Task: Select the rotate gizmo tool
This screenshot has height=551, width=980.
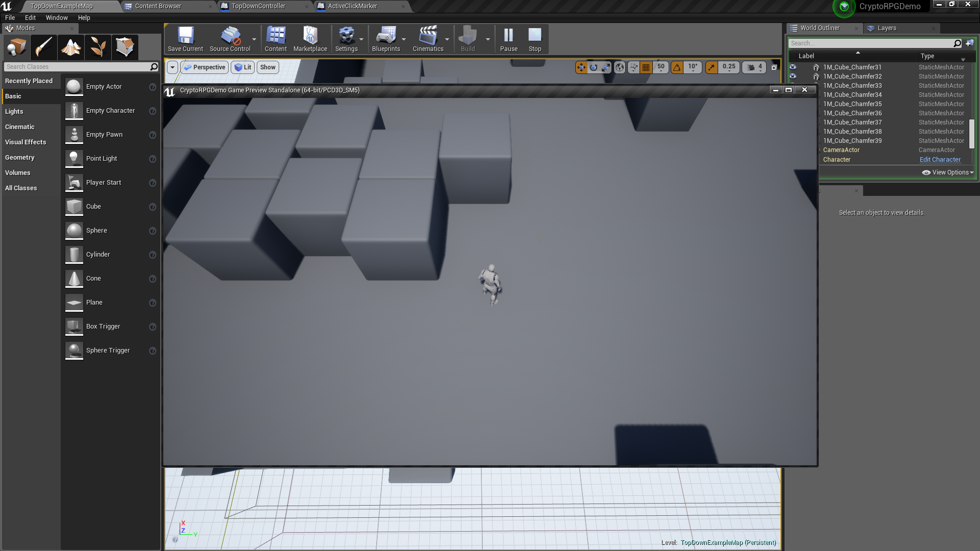Action: pos(594,67)
